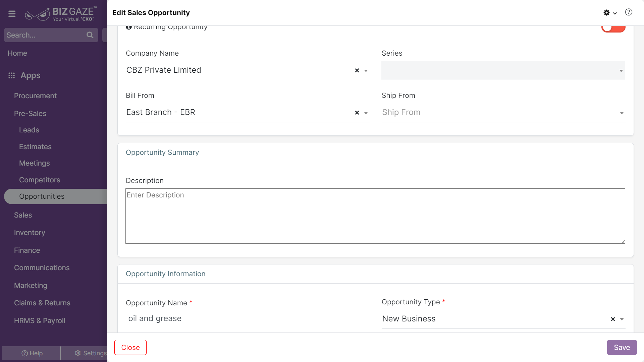The image size is (644, 362).
Task: Select Leads in sidebar
Action: point(29,130)
